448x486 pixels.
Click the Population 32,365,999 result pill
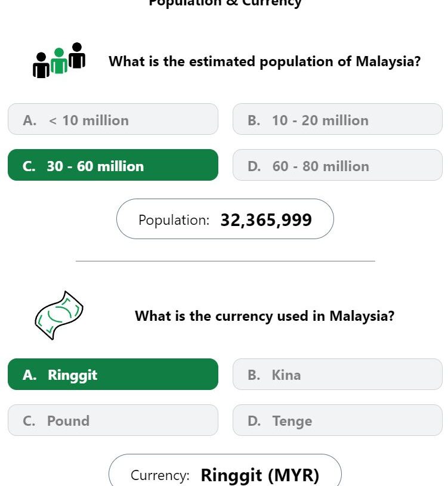pyautogui.click(x=225, y=219)
